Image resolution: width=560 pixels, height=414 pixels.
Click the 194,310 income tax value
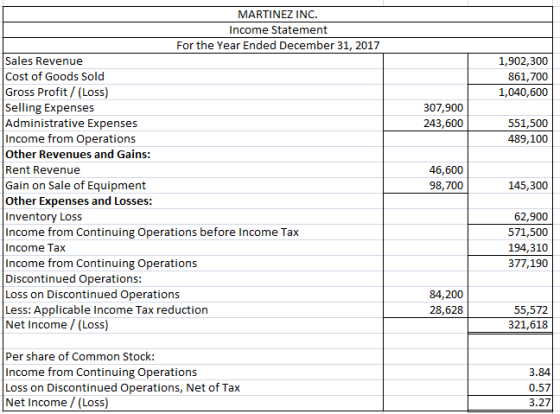[x=528, y=248]
